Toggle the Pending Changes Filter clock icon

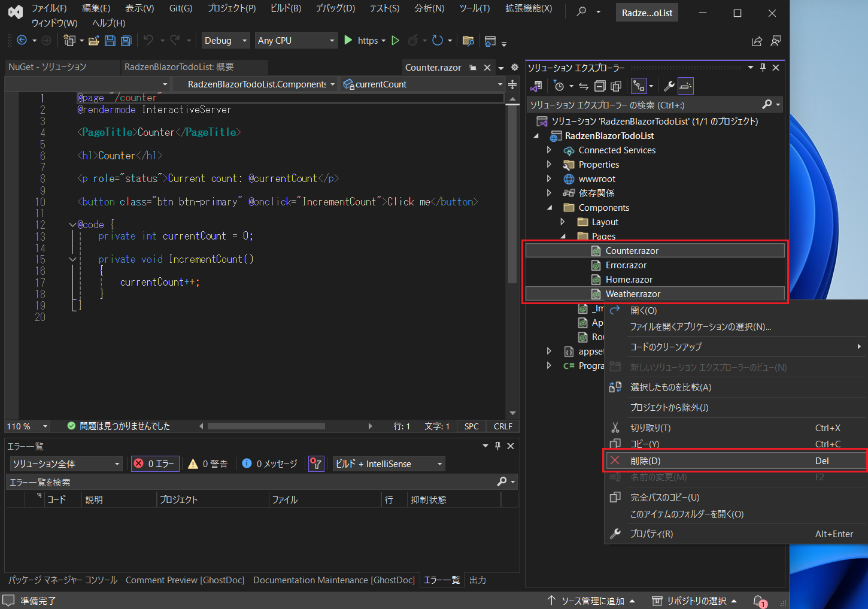[560, 86]
